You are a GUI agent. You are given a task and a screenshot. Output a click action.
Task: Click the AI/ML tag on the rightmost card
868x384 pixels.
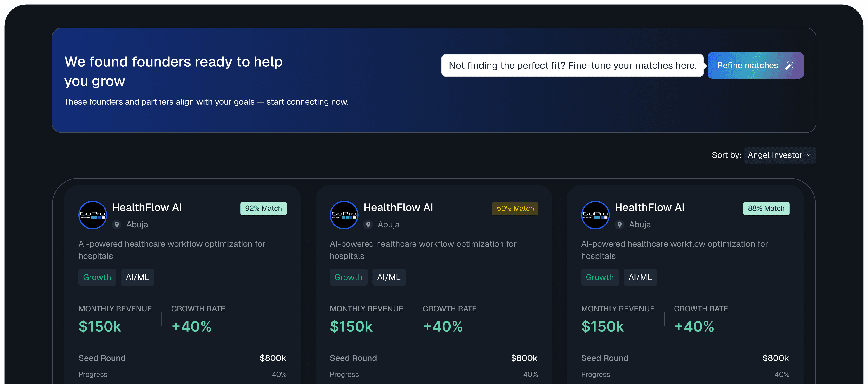[640, 277]
